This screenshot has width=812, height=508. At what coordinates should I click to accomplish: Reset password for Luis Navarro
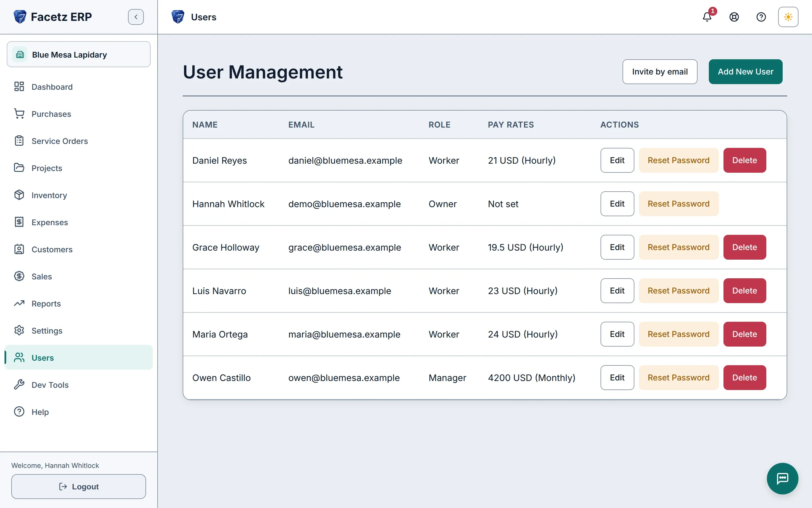pos(678,291)
